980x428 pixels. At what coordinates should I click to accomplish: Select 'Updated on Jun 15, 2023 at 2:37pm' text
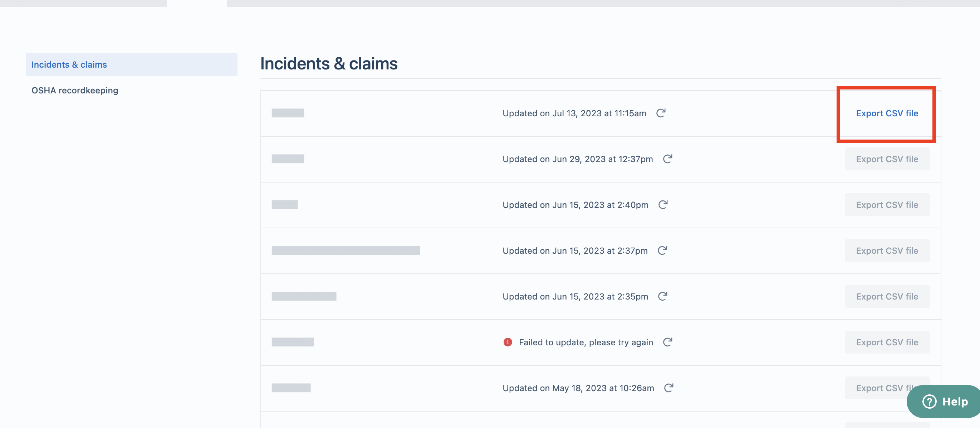[575, 251]
